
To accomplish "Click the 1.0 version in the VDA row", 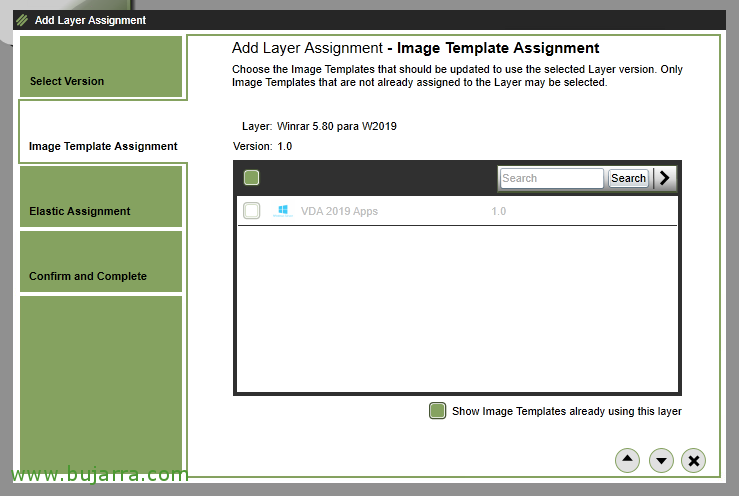I will click(498, 211).
